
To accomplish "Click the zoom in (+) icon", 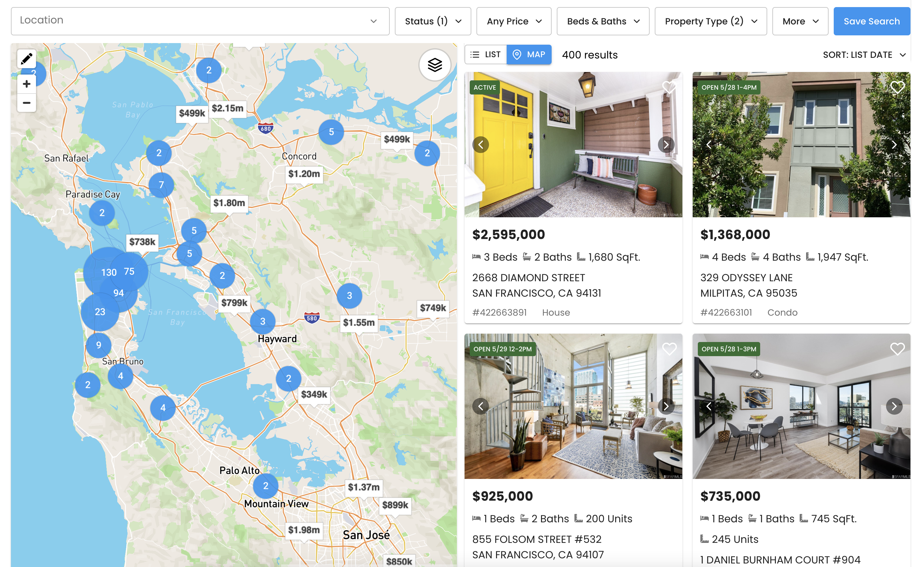I will pos(26,85).
